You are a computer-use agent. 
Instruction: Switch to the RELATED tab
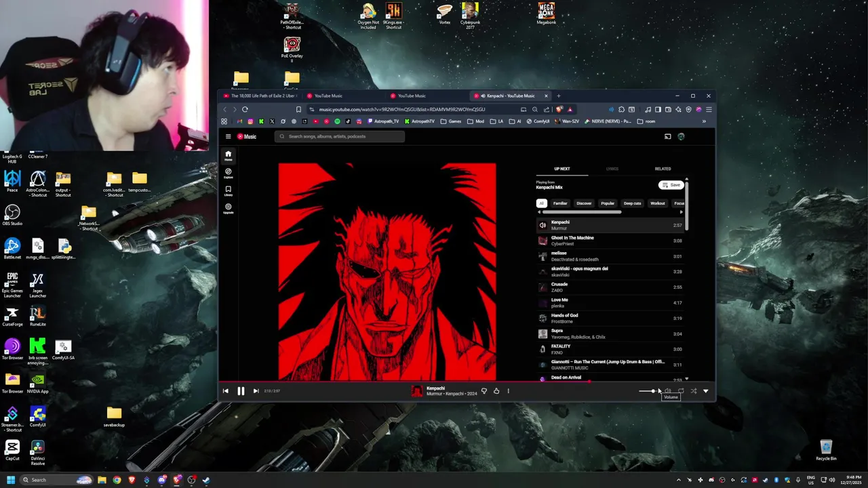pos(663,169)
